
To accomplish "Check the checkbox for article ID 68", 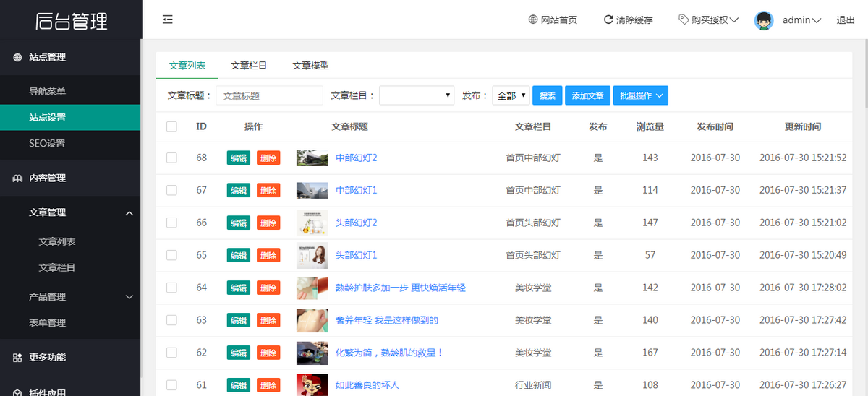I will pyautogui.click(x=171, y=158).
